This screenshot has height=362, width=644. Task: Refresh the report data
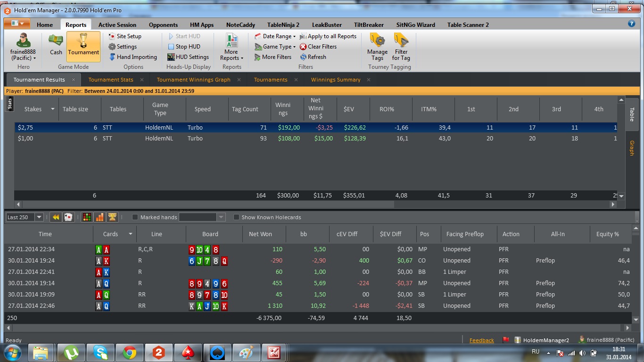[313, 57]
